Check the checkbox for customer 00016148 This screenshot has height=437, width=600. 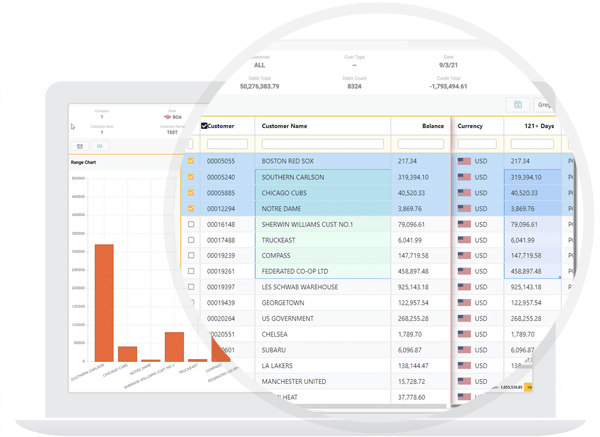[x=191, y=224]
